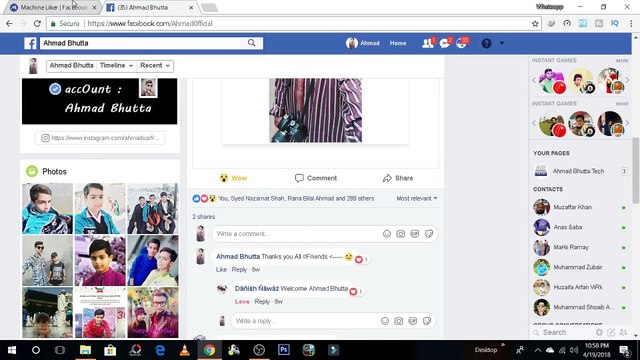
Task: Click in the Write a reply field
Action: click(x=306, y=321)
